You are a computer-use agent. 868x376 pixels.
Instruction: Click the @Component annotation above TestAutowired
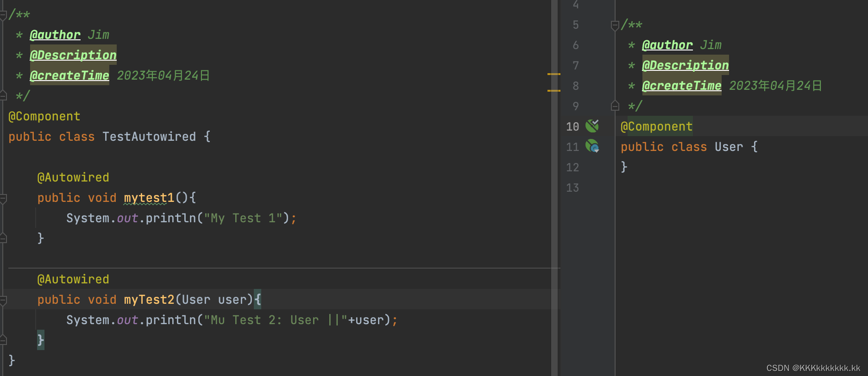pos(44,116)
